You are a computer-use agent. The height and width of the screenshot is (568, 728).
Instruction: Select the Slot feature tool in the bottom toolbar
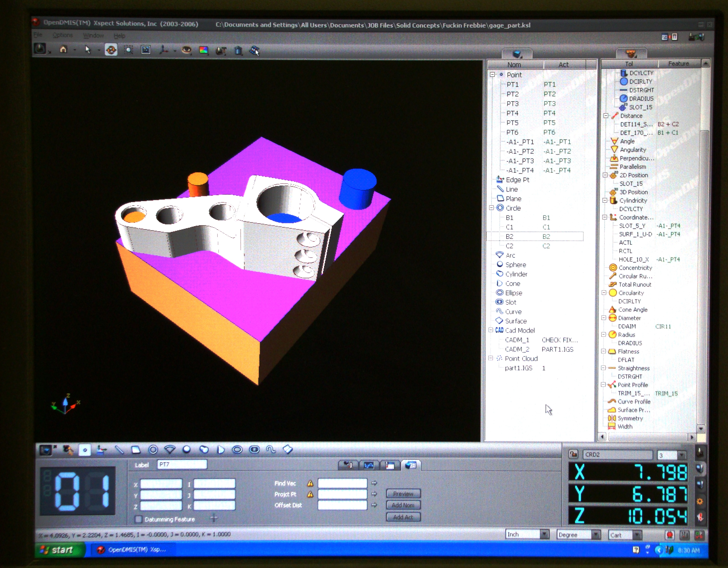click(254, 450)
